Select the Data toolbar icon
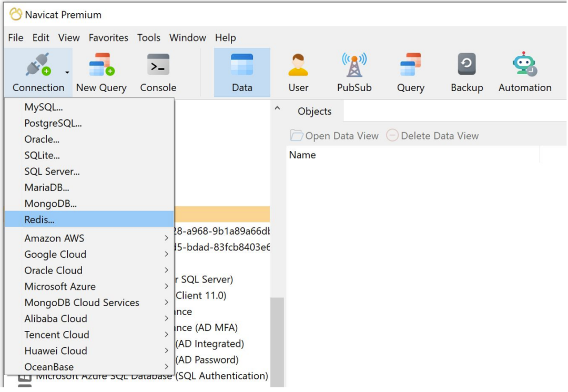The image size is (568, 392). click(x=242, y=65)
